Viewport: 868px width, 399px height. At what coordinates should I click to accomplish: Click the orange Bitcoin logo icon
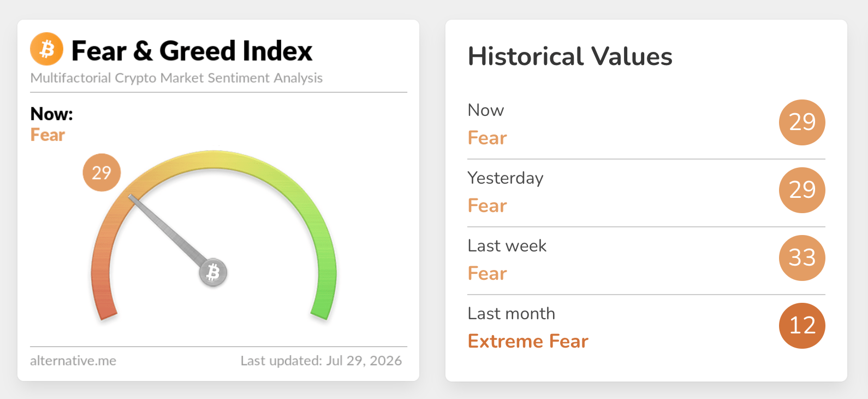(x=46, y=49)
